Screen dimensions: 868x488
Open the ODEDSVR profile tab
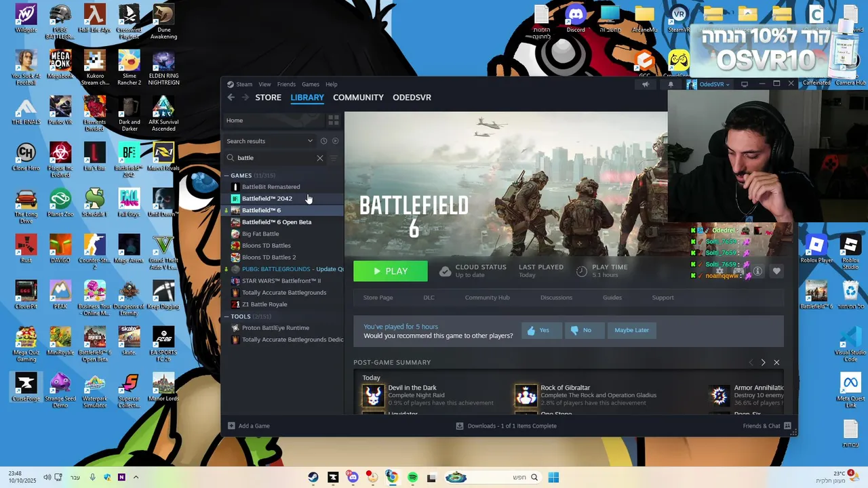click(412, 98)
